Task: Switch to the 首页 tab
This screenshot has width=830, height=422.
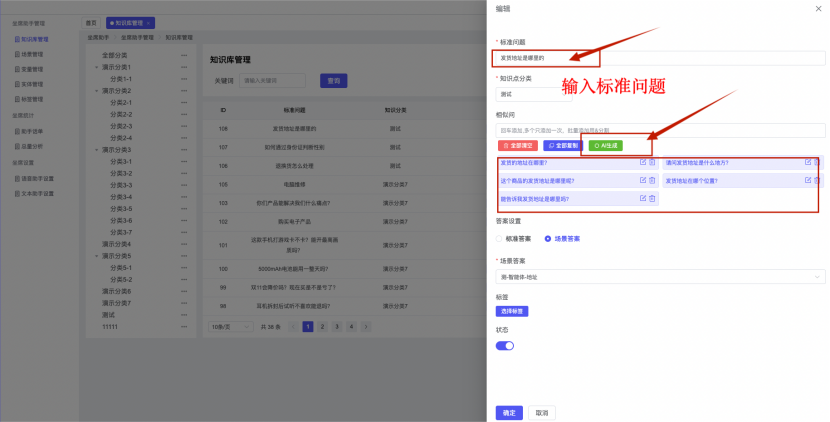Action: click(92, 22)
